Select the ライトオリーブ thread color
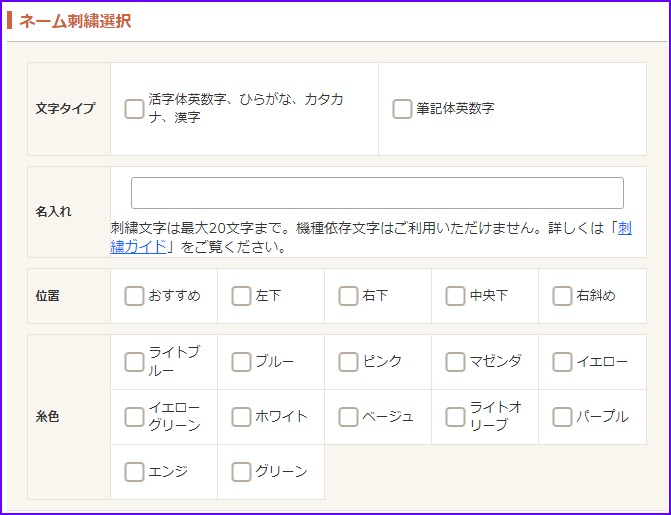 pyautogui.click(x=455, y=417)
